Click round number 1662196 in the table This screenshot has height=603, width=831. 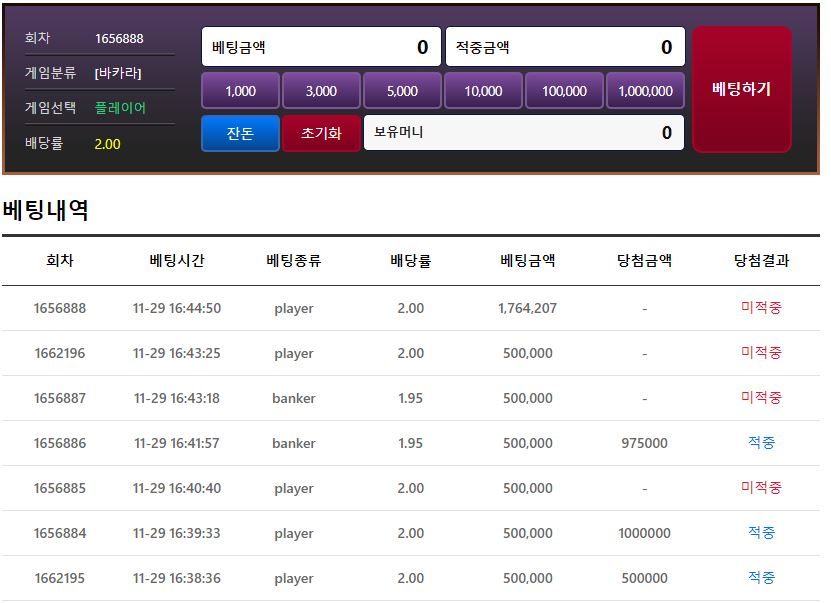click(60, 353)
